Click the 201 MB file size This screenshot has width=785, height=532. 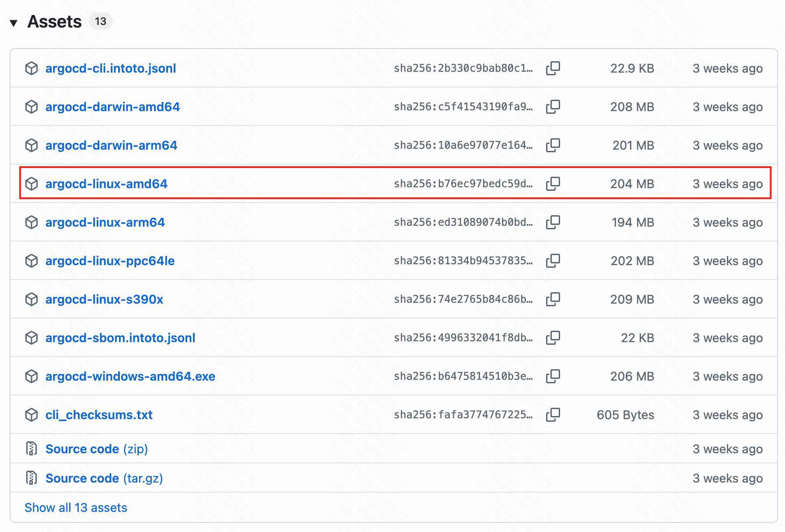pos(633,145)
